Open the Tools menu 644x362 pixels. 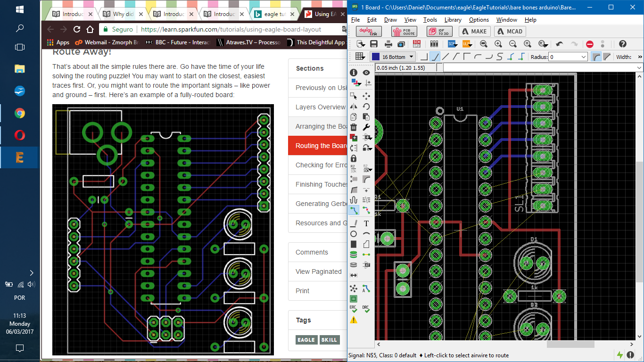[430, 20]
